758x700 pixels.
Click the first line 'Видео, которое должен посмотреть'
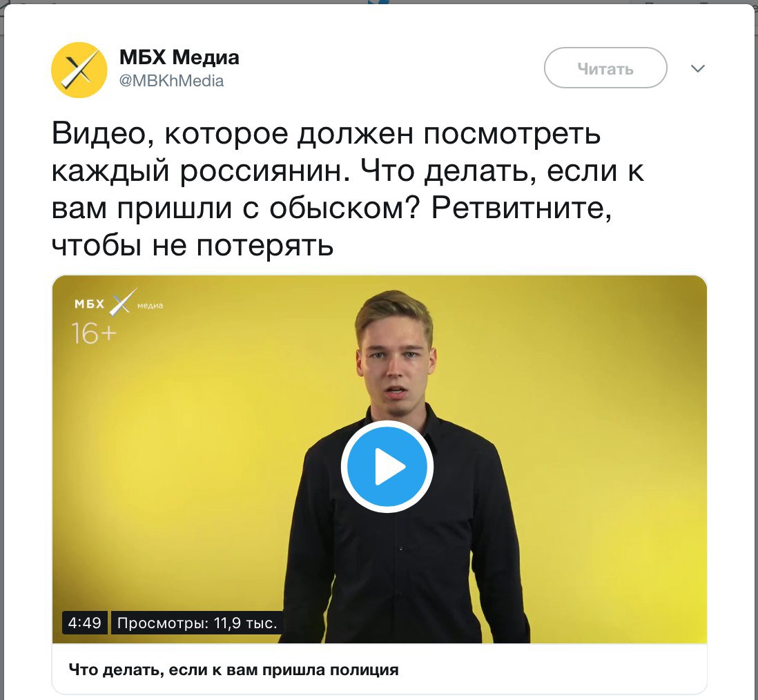click(326, 133)
